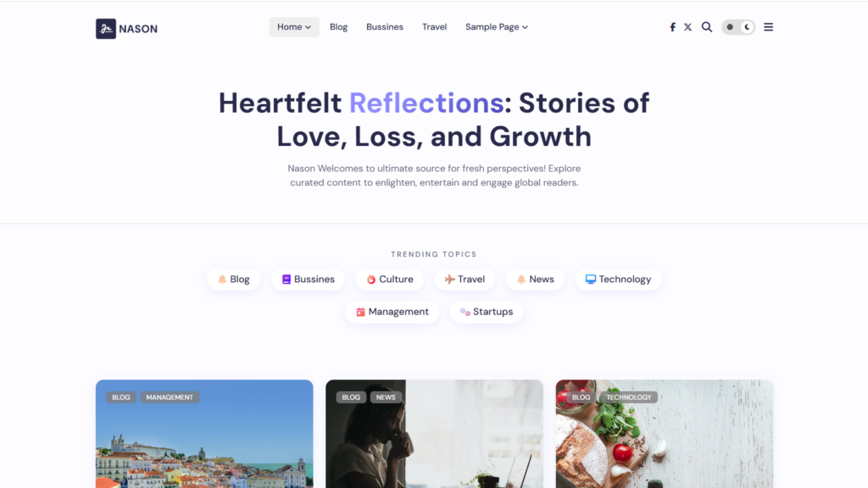The width and height of the screenshot is (868, 488).
Task: Open the bread and tomatoes post thumbnail
Action: [x=665, y=434]
